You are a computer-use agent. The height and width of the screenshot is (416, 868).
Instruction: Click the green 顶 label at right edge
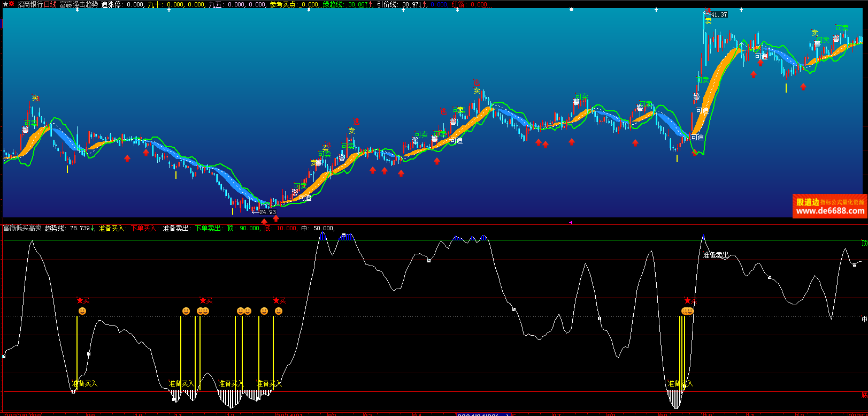[x=864, y=244]
